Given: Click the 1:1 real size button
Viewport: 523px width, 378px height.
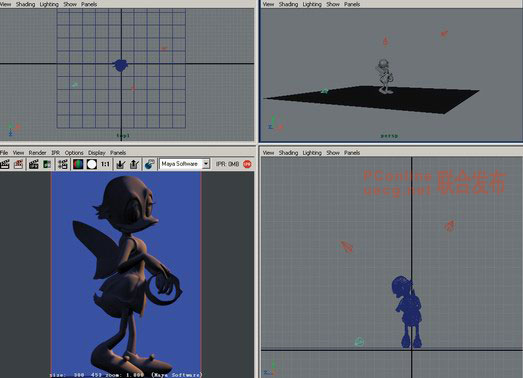Looking at the screenshot, I should pyautogui.click(x=105, y=164).
